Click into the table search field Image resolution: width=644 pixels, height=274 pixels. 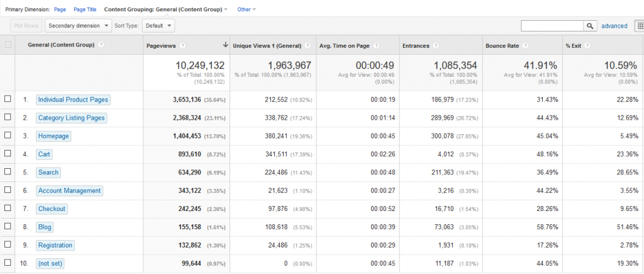coord(552,26)
